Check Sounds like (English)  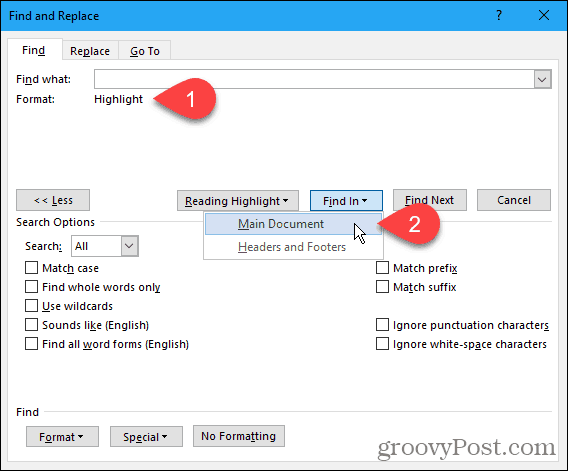(32, 325)
